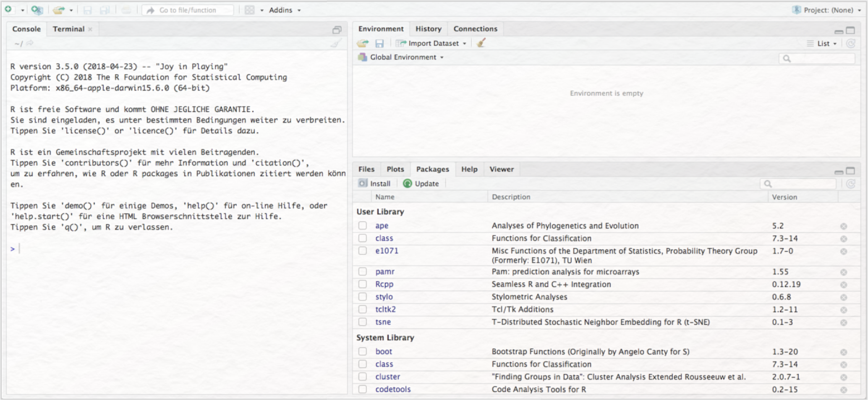868x400 pixels.
Task: Click the console working directory arrow icon
Action: click(30, 43)
